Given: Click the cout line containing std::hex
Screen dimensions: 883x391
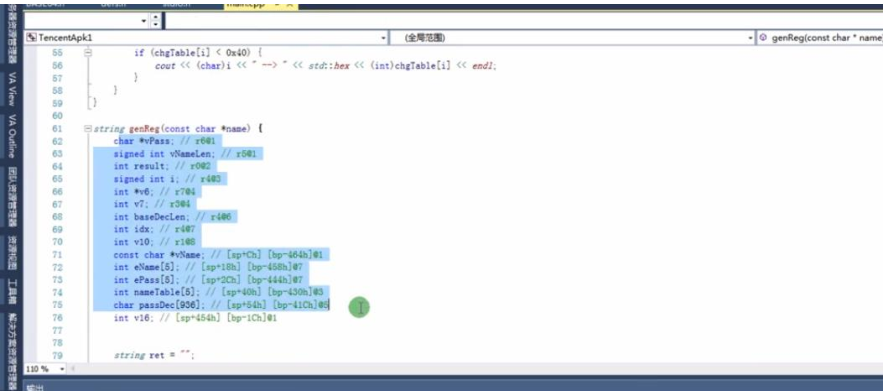Looking at the screenshot, I should pos(325,65).
